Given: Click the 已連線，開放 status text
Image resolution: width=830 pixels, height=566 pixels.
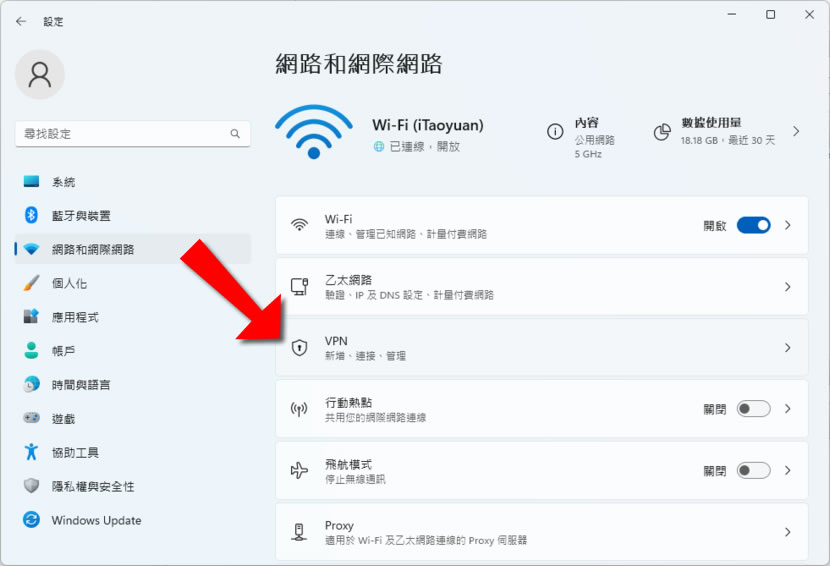Looking at the screenshot, I should click(x=425, y=147).
